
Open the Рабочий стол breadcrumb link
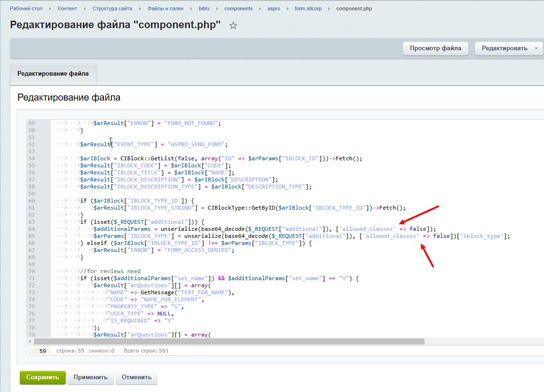point(26,8)
